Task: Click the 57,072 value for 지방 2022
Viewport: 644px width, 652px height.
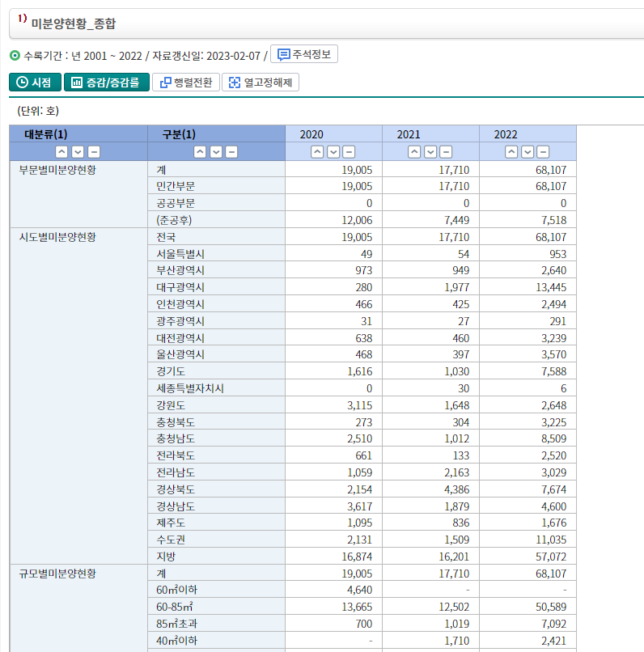Action: coord(551,557)
